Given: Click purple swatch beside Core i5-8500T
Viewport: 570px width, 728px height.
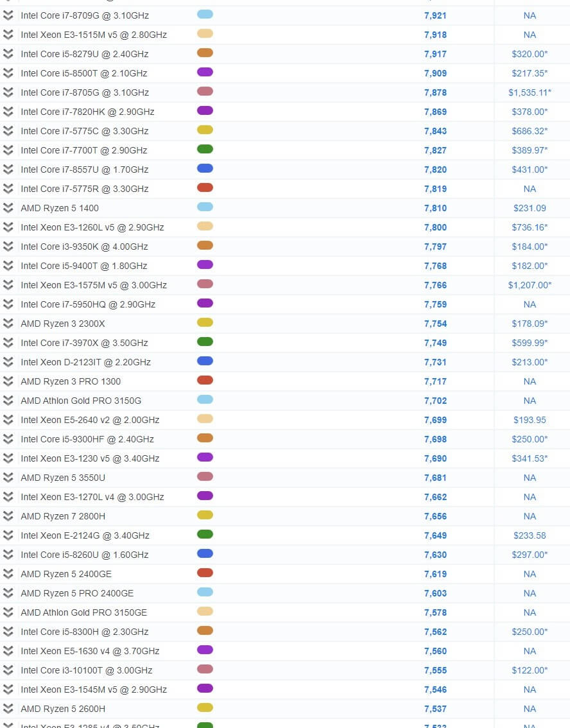Looking at the screenshot, I should coord(205,72).
